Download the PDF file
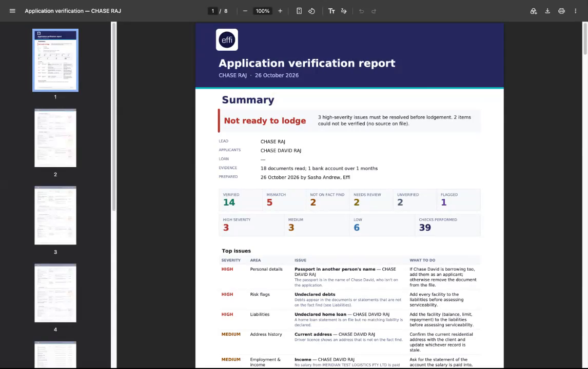The height and width of the screenshot is (369, 588). coord(547,11)
